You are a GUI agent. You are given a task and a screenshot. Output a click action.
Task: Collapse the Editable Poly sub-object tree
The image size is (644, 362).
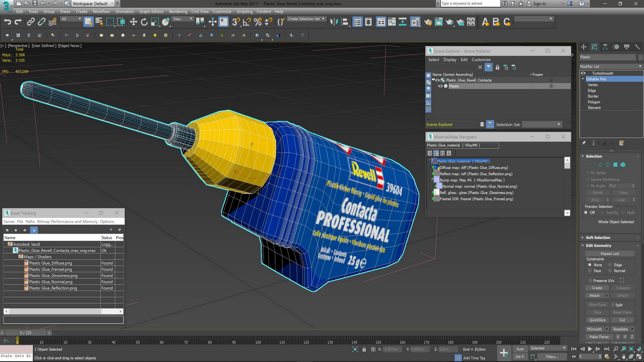coord(583,79)
